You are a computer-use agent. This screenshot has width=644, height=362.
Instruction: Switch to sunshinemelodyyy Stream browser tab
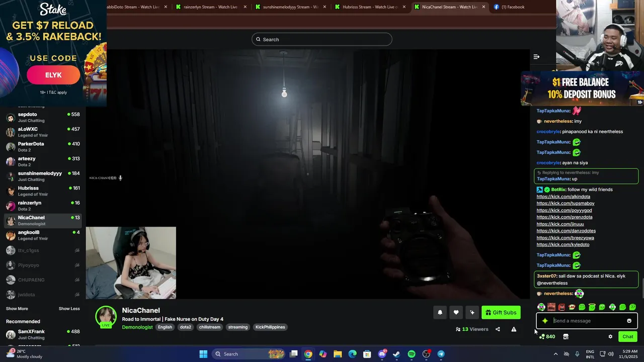coord(290,7)
